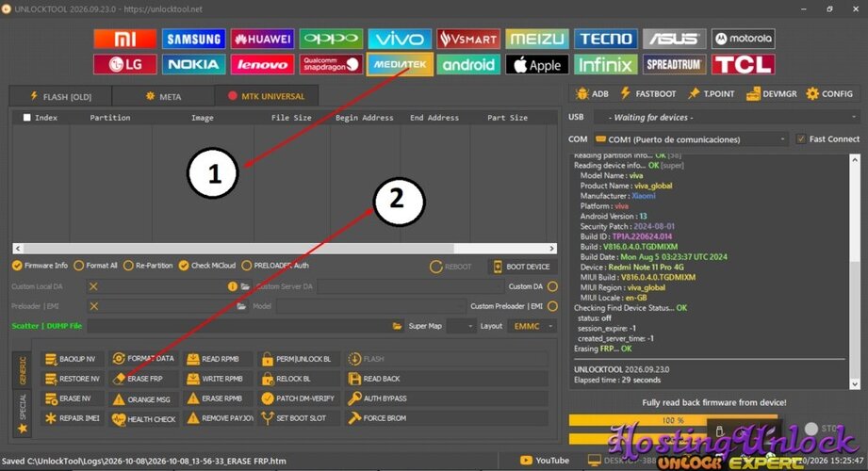
Task: Click the log panel down arrow
Action: click(855, 384)
